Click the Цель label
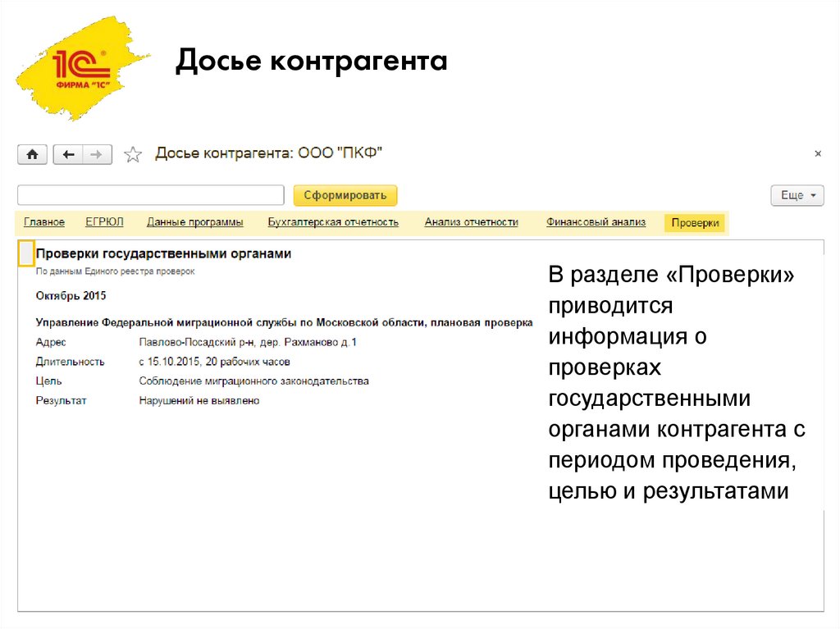Screen dimensions: 840x629 (x=48, y=381)
